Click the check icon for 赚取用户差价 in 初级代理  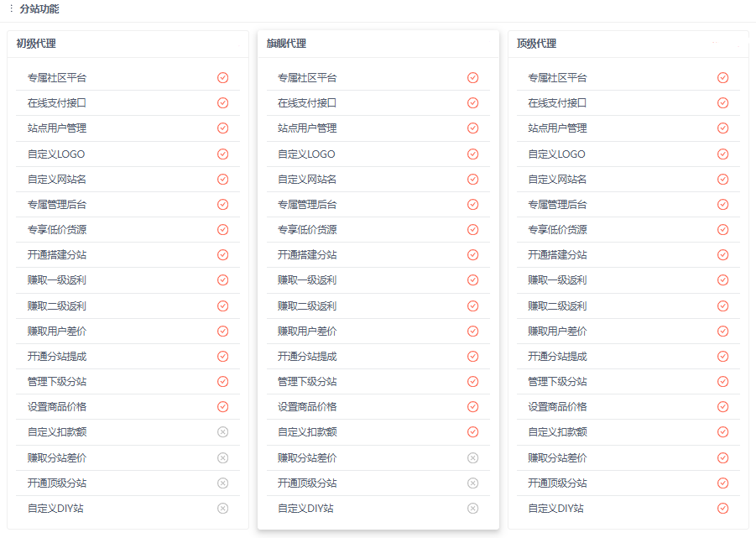click(222, 330)
